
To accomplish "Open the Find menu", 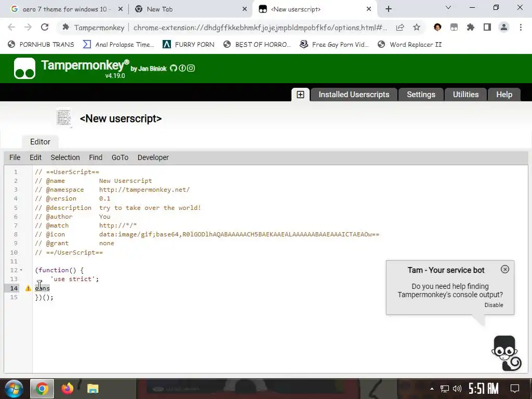I will click(x=96, y=158).
